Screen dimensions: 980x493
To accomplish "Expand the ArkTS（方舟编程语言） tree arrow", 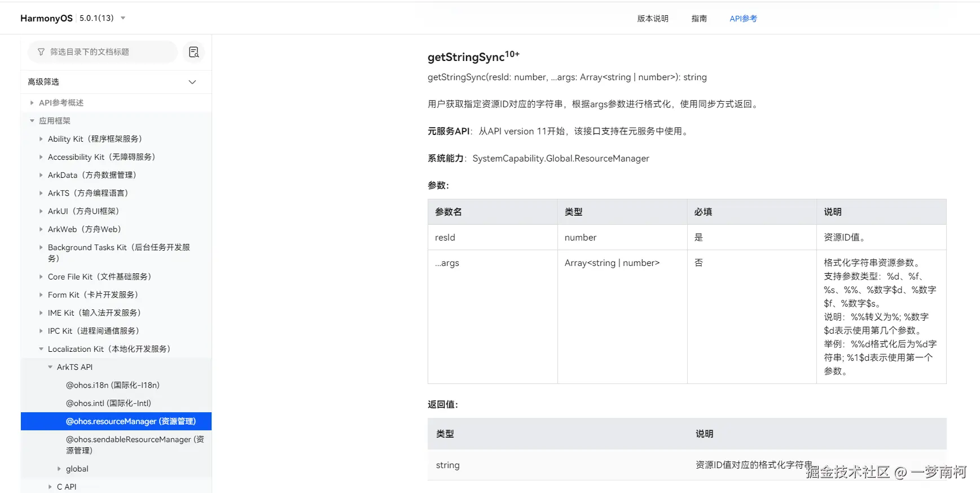I will pos(41,193).
